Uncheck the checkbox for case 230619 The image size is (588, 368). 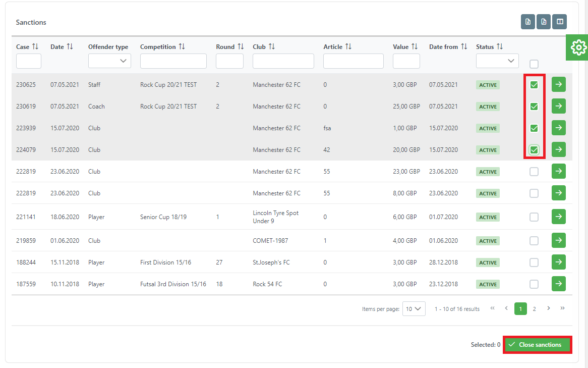(534, 107)
